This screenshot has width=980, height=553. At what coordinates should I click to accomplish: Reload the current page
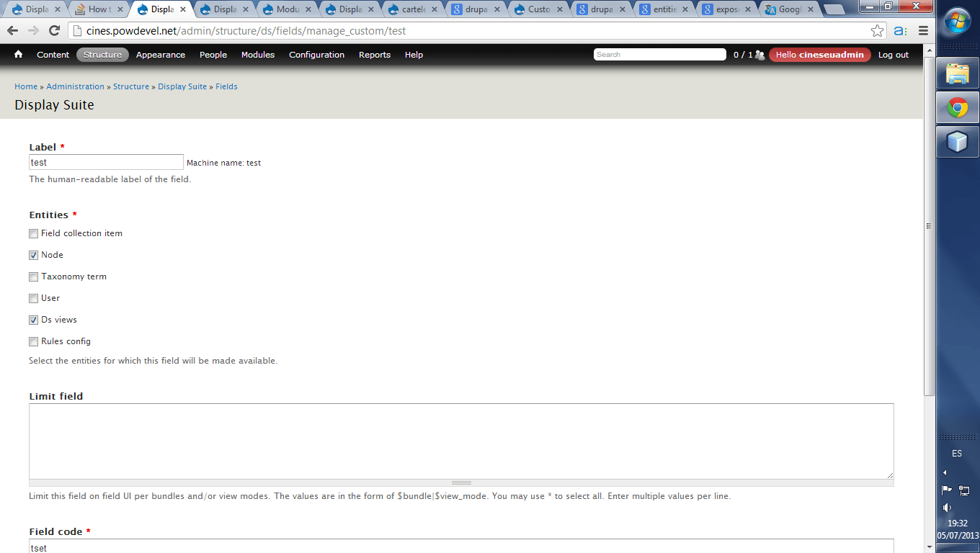coord(54,31)
